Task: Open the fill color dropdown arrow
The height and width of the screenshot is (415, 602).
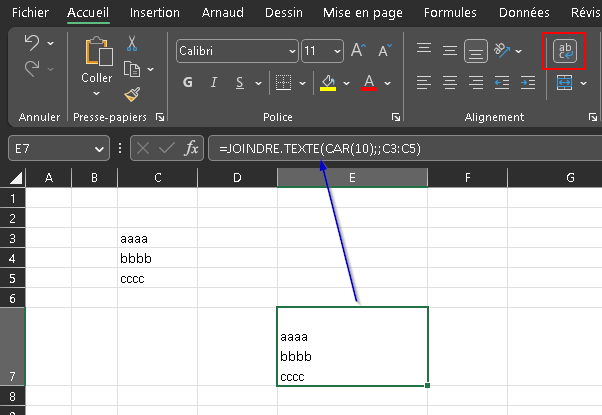Action: pos(346,83)
